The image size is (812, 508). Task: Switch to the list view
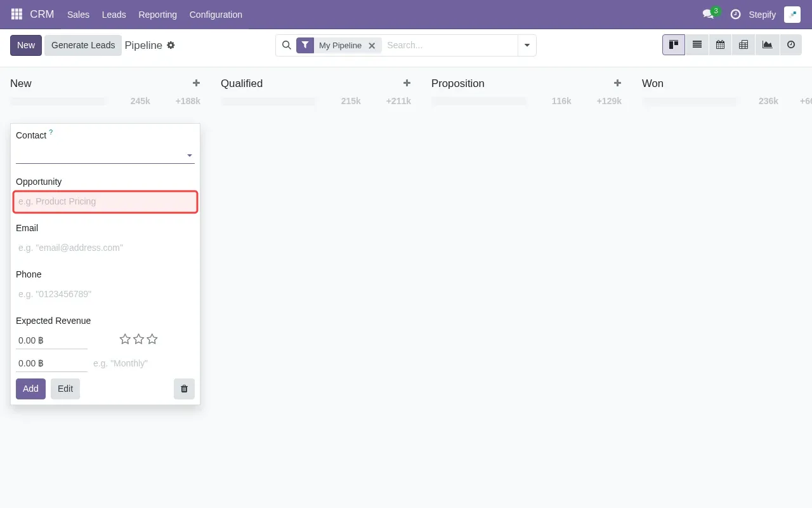point(697,44)
